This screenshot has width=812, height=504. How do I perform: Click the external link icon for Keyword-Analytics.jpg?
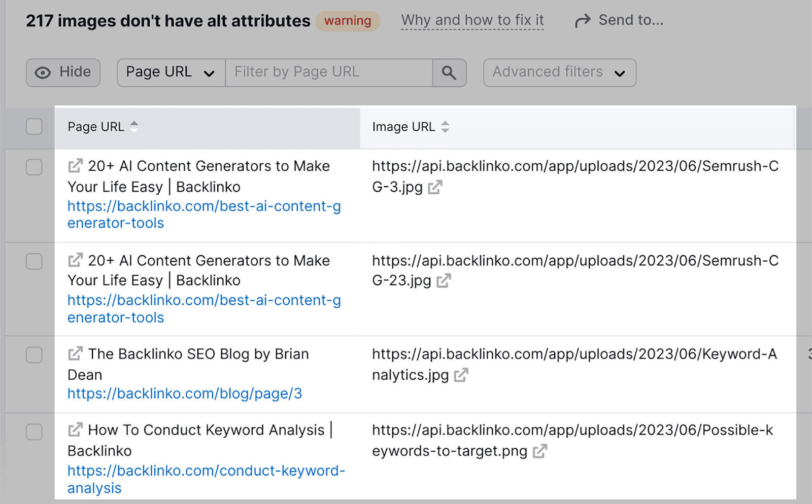pos(461,375)
